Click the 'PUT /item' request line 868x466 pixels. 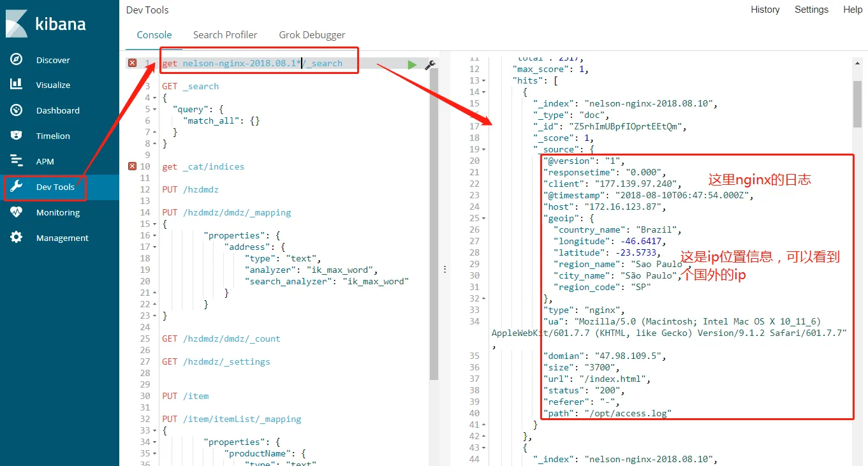tap(185, 396)
